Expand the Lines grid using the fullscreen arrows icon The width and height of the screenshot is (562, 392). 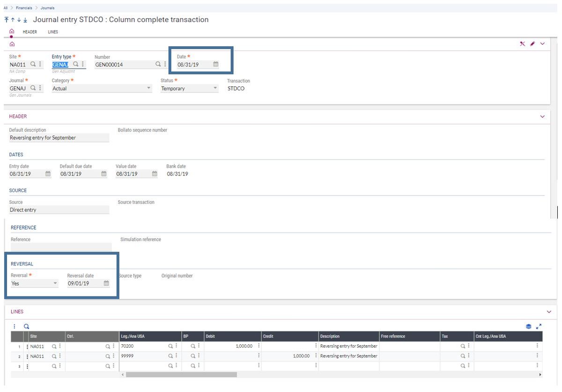[539, 326]
